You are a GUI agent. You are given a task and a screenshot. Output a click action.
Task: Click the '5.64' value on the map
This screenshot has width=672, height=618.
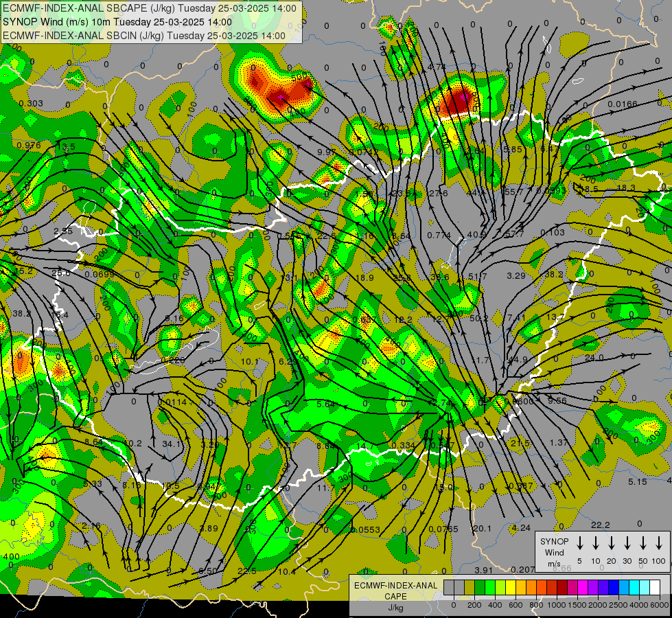coord(325,404)
